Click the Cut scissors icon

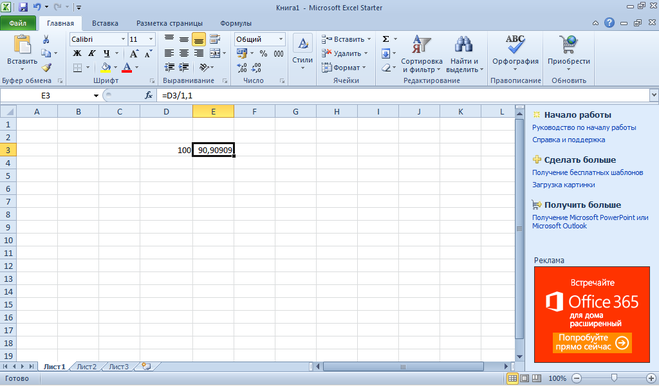pyautogui.click(x=46, y=40)
